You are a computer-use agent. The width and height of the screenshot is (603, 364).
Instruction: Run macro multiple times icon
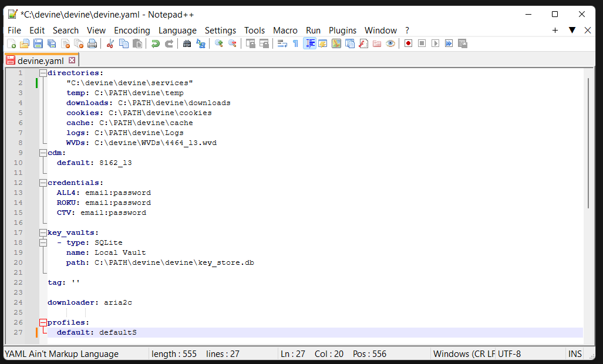point(449,43)
